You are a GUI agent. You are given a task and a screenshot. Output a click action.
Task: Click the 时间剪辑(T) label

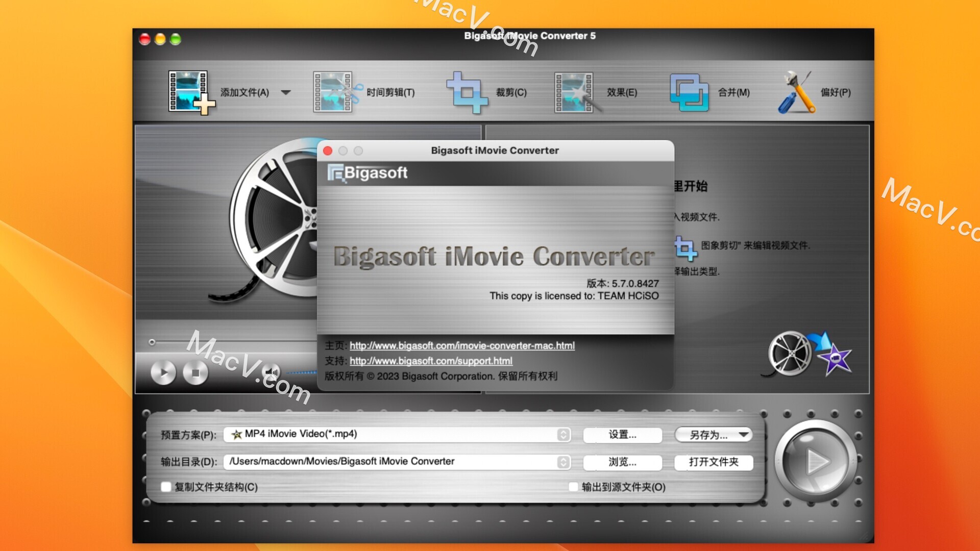390,92
